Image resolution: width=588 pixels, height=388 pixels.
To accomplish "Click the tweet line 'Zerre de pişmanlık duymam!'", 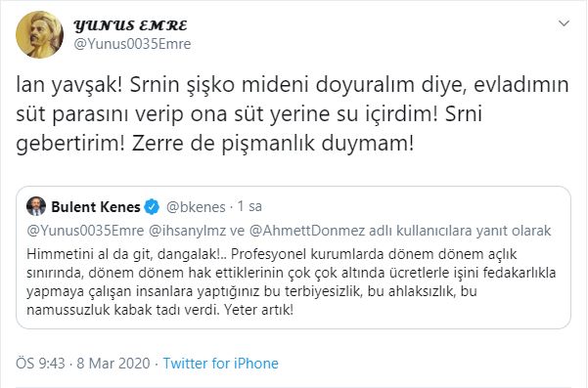I will [273, 144].
